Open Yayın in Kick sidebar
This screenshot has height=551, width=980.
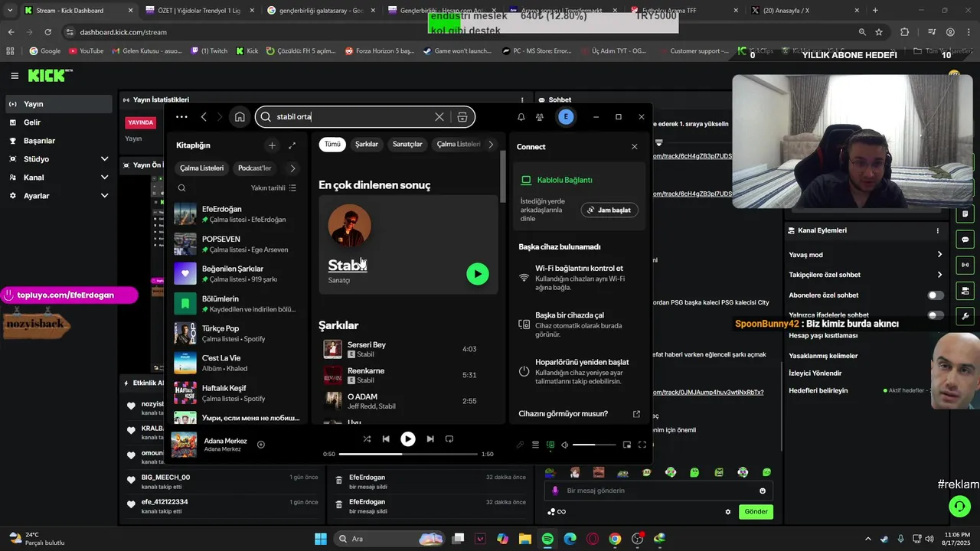pyautogui.click(x=59, y=104)
